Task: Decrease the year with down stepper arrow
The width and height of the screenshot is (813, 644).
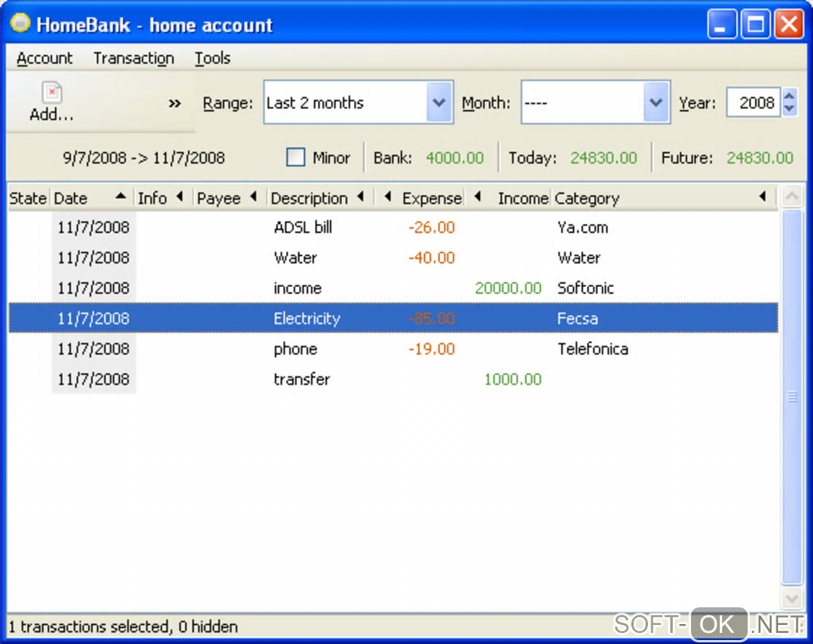Action: pyautogui.click(x=789, y=109)
